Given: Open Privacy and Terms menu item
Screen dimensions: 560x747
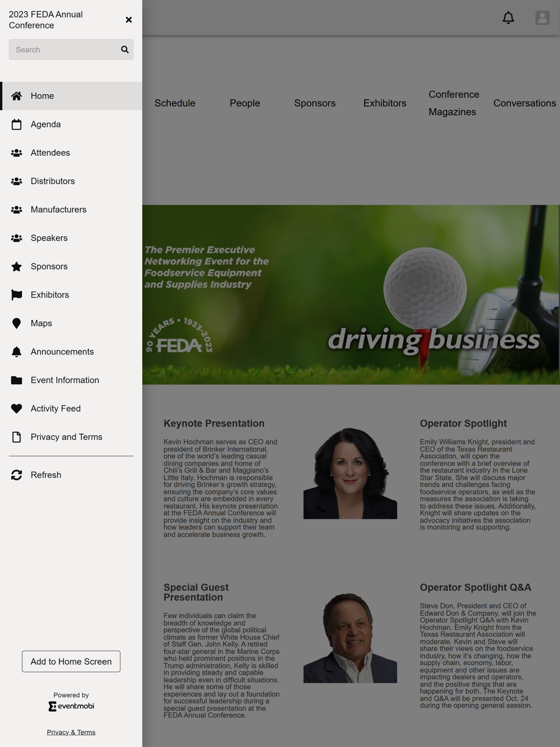Looking at the screenshot, I should coord(71,437).
